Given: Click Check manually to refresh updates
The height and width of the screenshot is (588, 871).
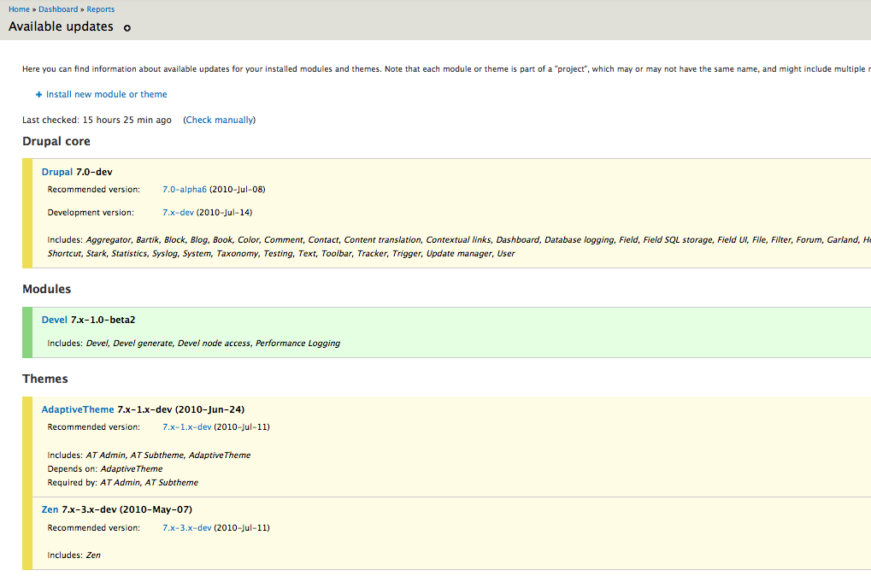Looking at the screenshot, I should point(220,121).
